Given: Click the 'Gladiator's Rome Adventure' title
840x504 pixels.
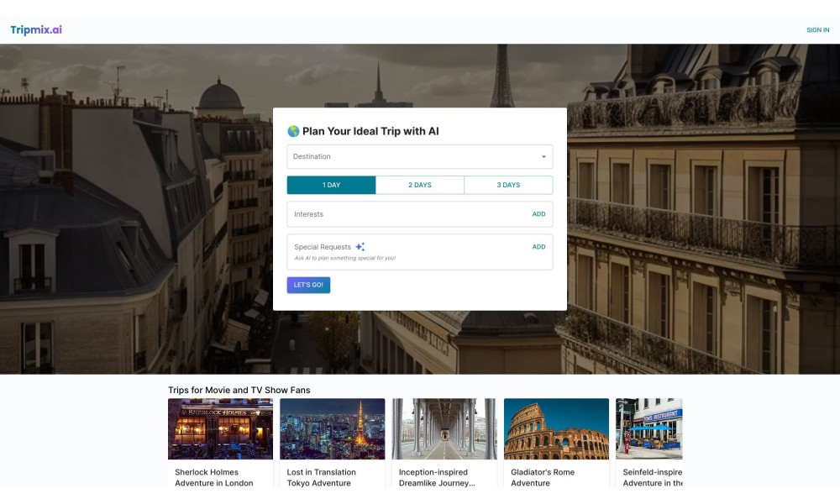Looking at the screenshot, I should (x=543, y=477).
